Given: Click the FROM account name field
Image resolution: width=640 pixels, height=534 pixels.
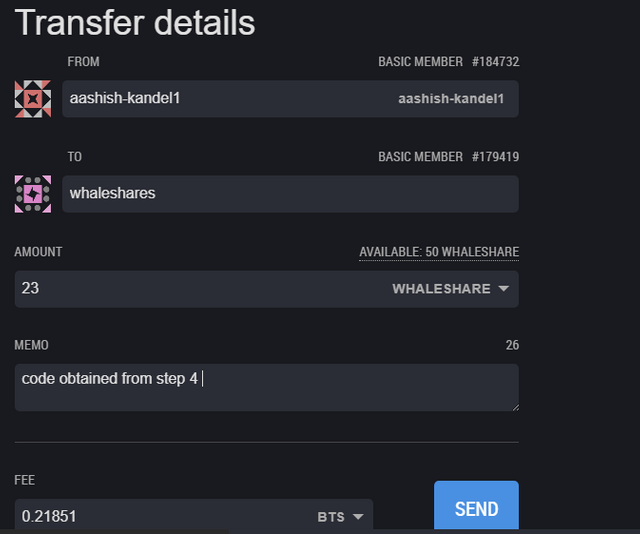Looking at the screenshot, I should pyautogui.click(x=290, y=99).
